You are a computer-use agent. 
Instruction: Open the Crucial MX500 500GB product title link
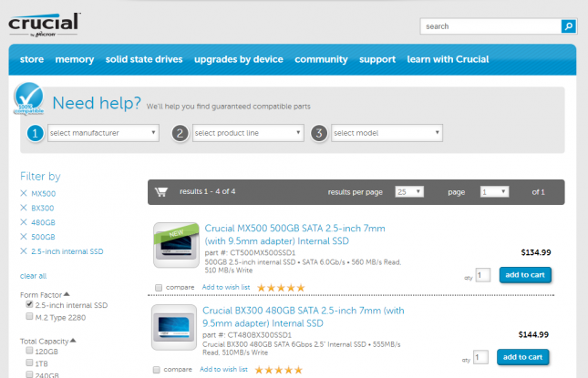(294, 234)
